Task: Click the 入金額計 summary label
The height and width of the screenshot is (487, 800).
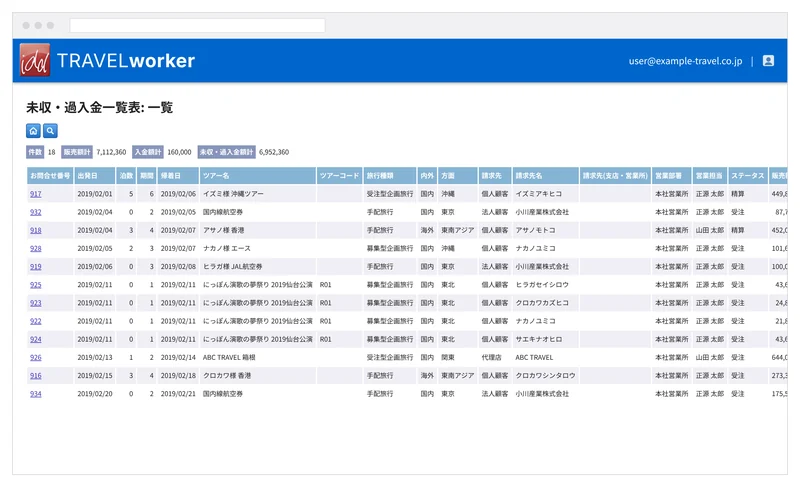Action: click(x=148, y=152)
